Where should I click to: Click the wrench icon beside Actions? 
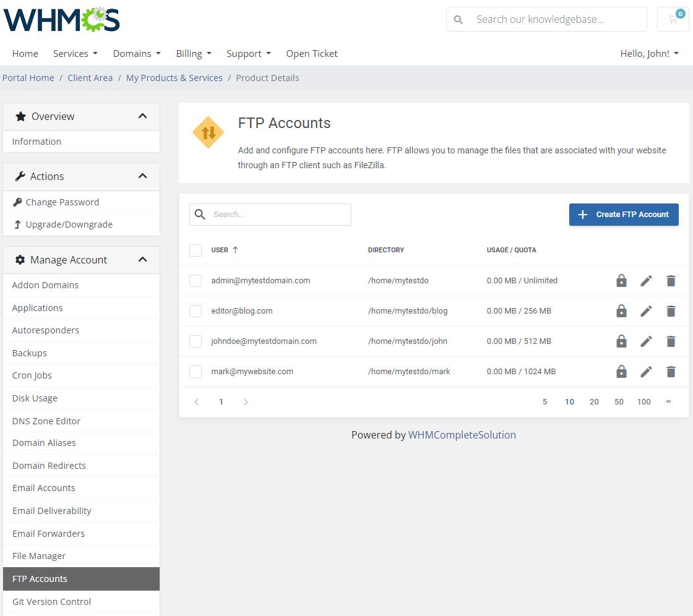20,176
